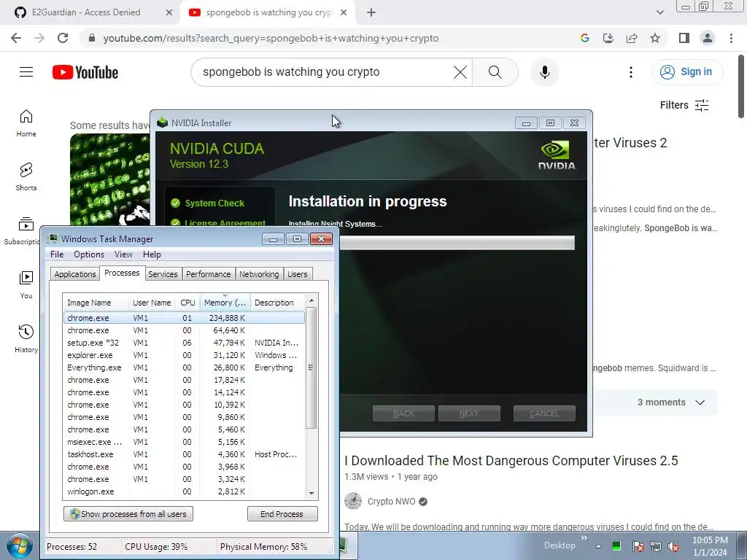747x560 pixels.
Task: Clear the YouTube search text with X
Action: (460, 72)
